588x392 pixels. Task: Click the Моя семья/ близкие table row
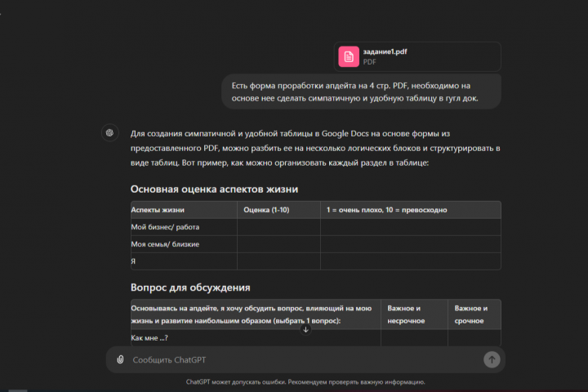click(316, 244)
